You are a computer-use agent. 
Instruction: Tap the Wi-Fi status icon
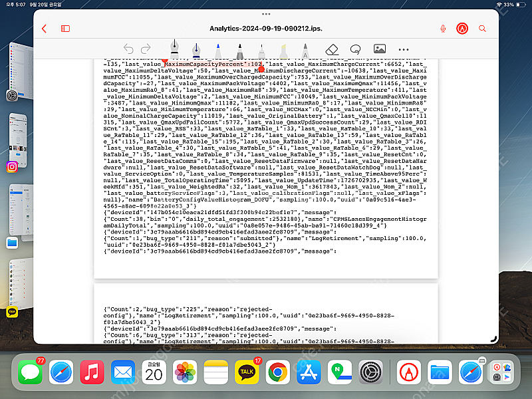click(x=499, y=5)
